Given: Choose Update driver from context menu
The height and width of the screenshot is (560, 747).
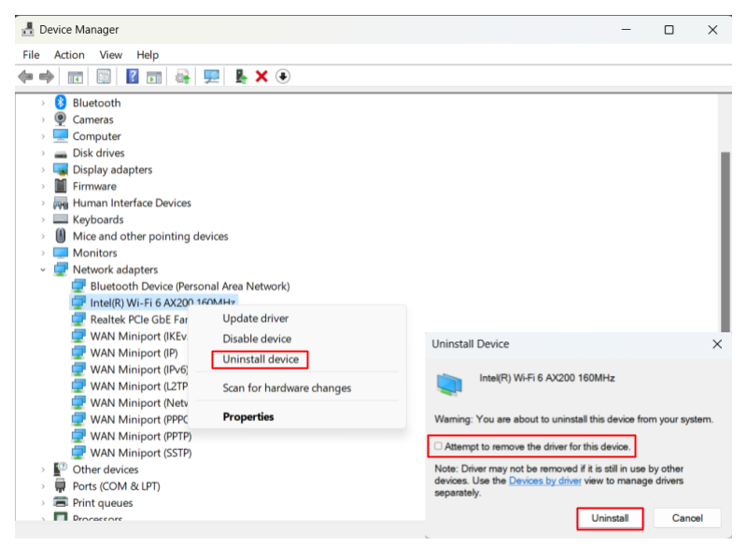Looking at the screenshot, I should (x=255, y=318).
